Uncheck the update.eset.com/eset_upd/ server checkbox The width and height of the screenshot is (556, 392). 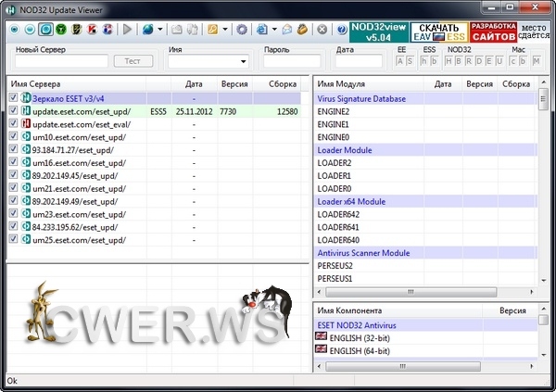click(13, 110)
